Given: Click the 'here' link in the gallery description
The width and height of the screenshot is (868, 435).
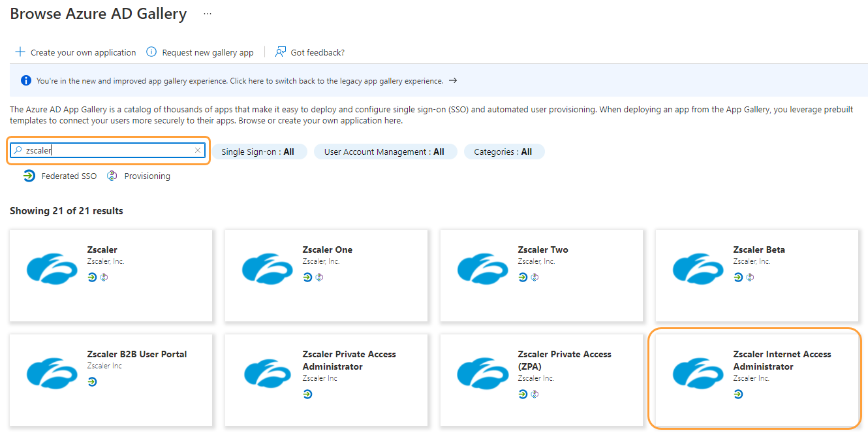Looking at the screenshot, I should 392,120.
